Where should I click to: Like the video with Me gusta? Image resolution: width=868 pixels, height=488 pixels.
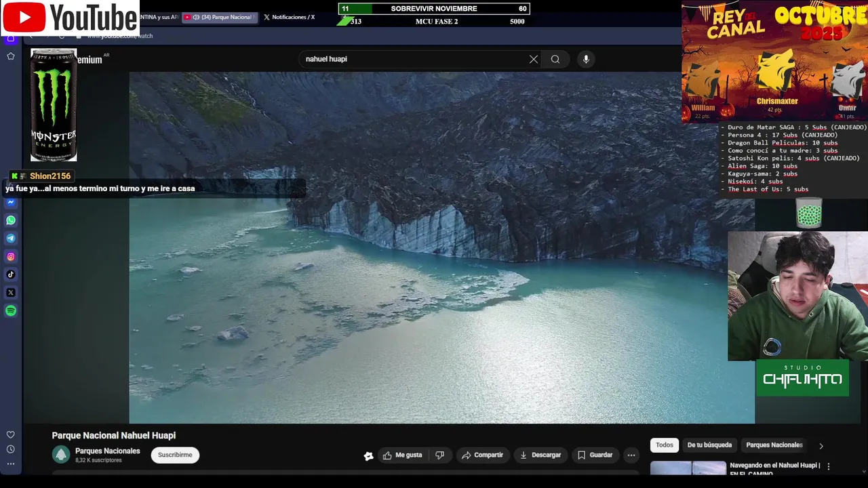[x=403, y=455]
